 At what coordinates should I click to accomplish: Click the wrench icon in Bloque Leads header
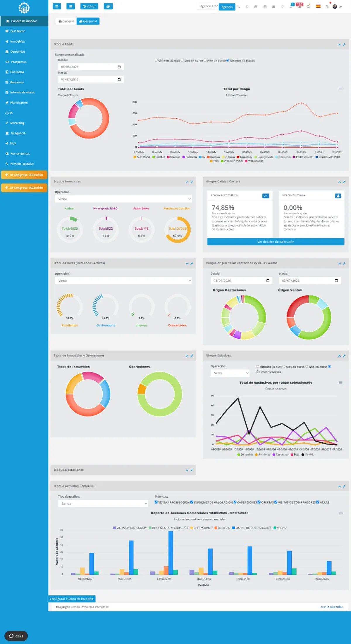(x=344, y=45)
